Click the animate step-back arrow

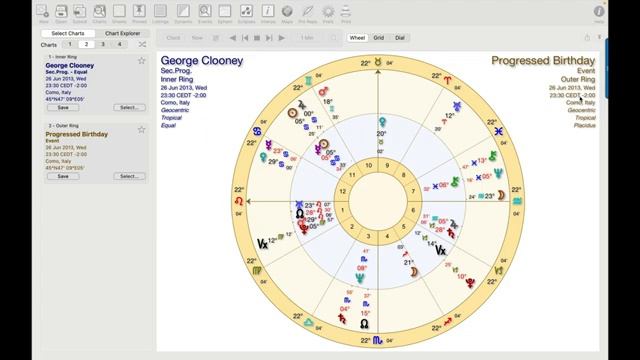(233, 38)
